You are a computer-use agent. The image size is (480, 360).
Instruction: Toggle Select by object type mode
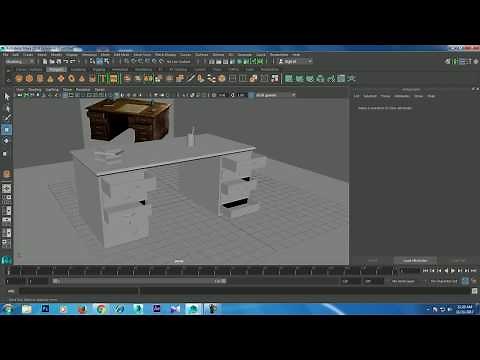[100, 61]
